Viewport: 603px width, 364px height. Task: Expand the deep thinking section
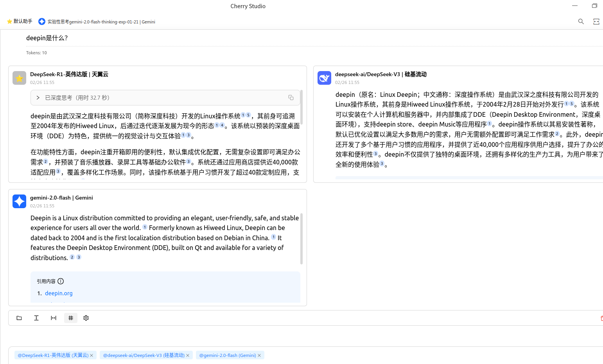(38, 98)
